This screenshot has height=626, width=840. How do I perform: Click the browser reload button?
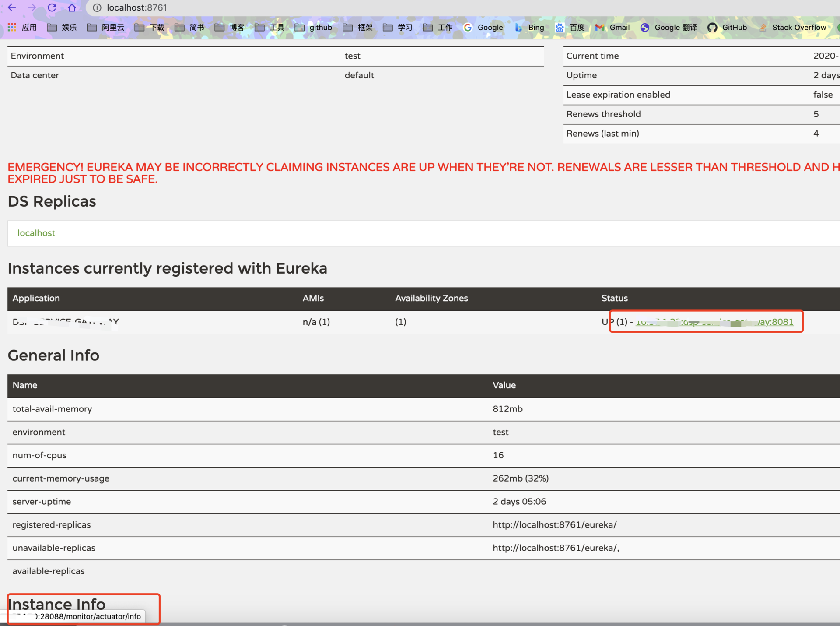[x=52, y=7]
